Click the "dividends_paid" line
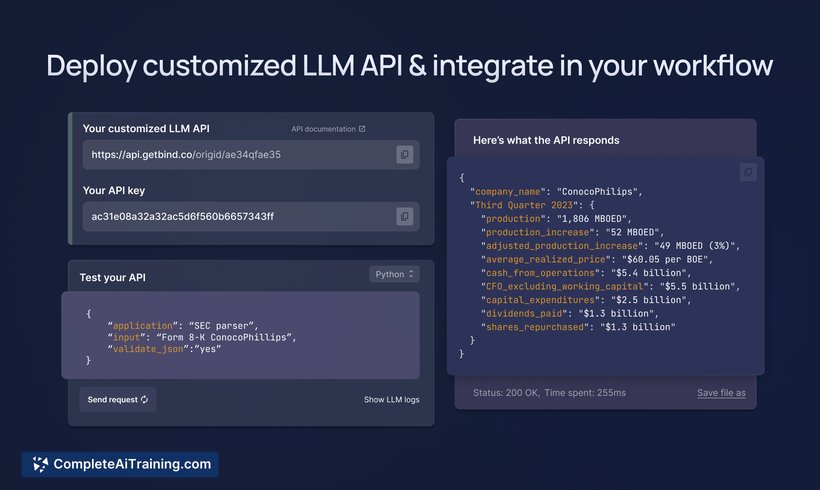 tap(570, 314)
